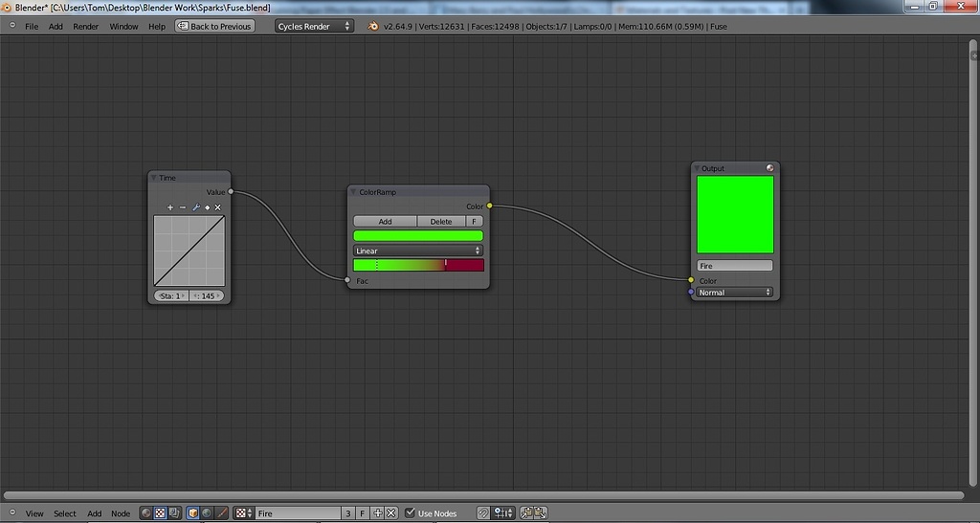Toggle fake user F button in bottom header

(x=363, y=513)
